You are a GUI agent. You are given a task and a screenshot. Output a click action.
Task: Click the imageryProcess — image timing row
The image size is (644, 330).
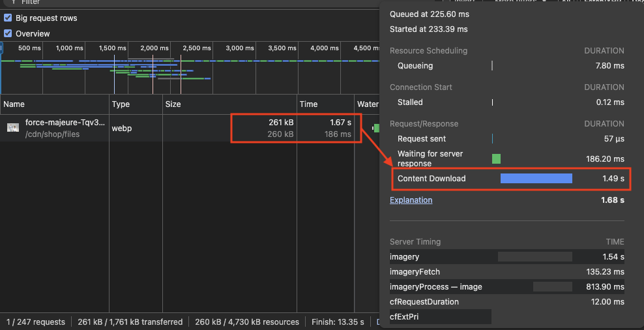pyautogui.click(x=507, y=287)
